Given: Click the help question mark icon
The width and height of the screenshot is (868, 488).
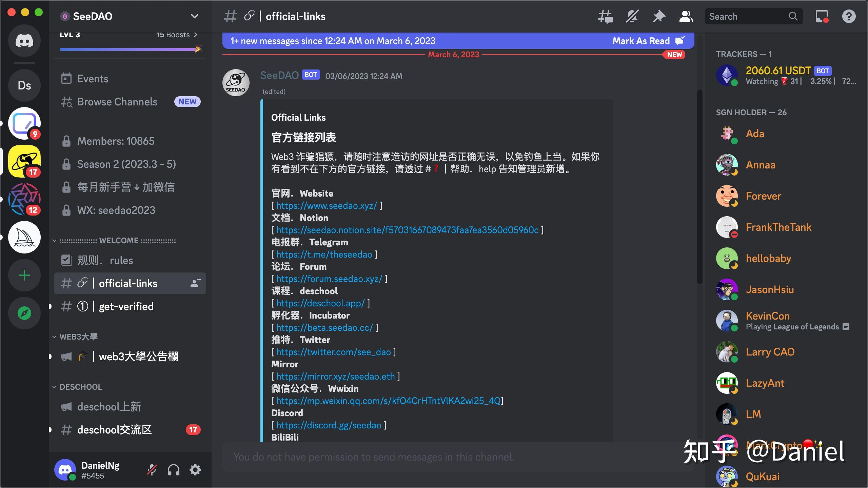Looking at the screenshot, I should point(849,16).
